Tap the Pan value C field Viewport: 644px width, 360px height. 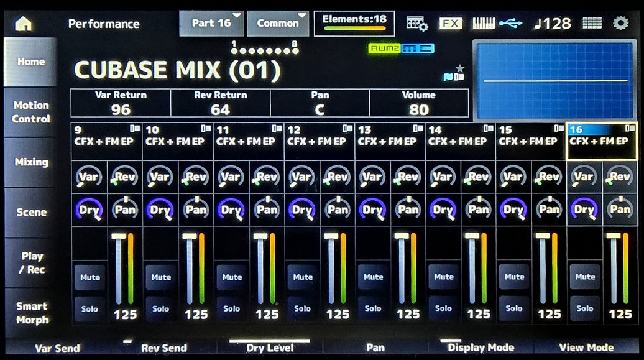[x=320, y=103]
